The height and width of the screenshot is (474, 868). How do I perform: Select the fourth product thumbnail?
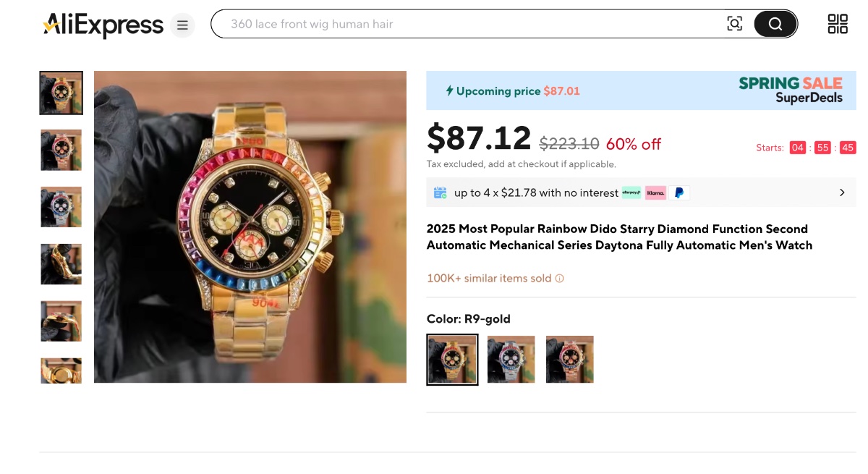pos(61,264)
